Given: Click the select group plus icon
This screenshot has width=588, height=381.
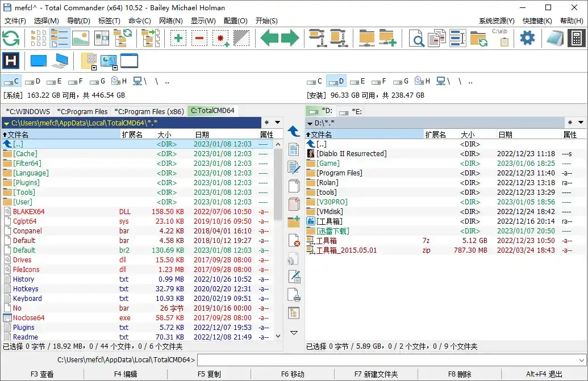Looking at the screenshot, I should (178, 38).
